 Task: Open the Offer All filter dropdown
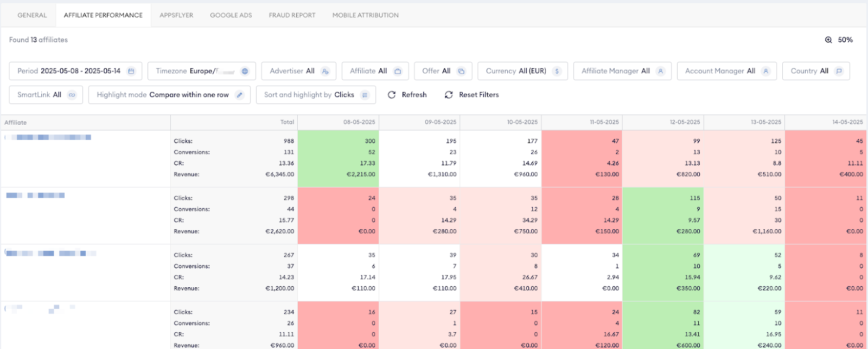coord(443,71)
